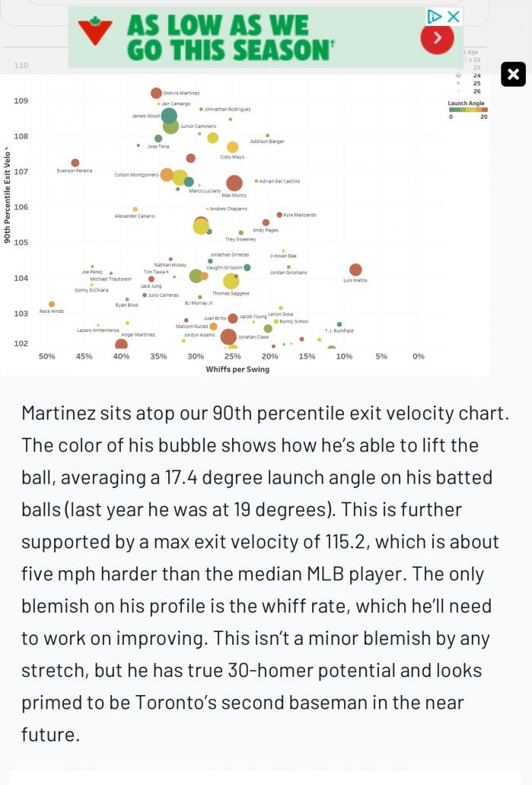
Task: Click the Luis Matos data bubble
Action: (355, 270)
